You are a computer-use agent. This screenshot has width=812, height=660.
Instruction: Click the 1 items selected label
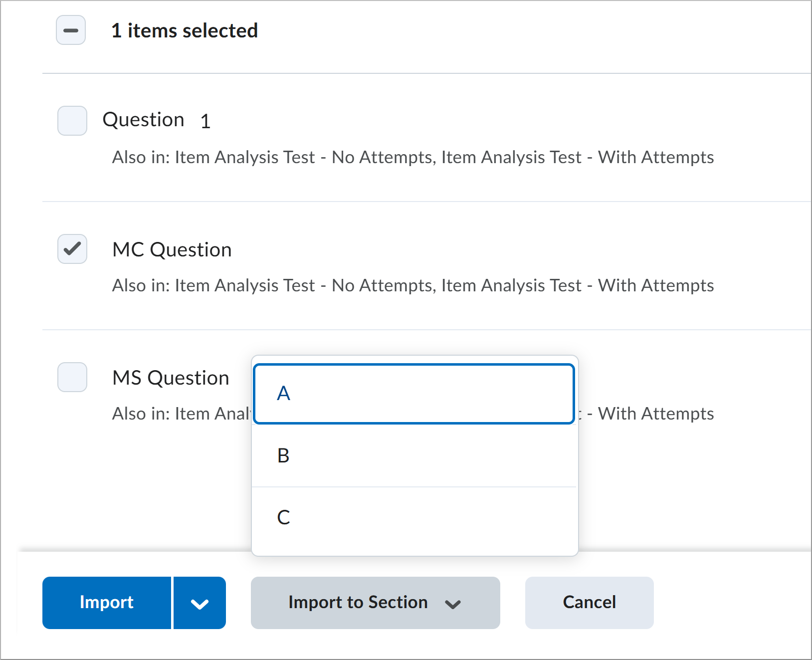point(185,30)
